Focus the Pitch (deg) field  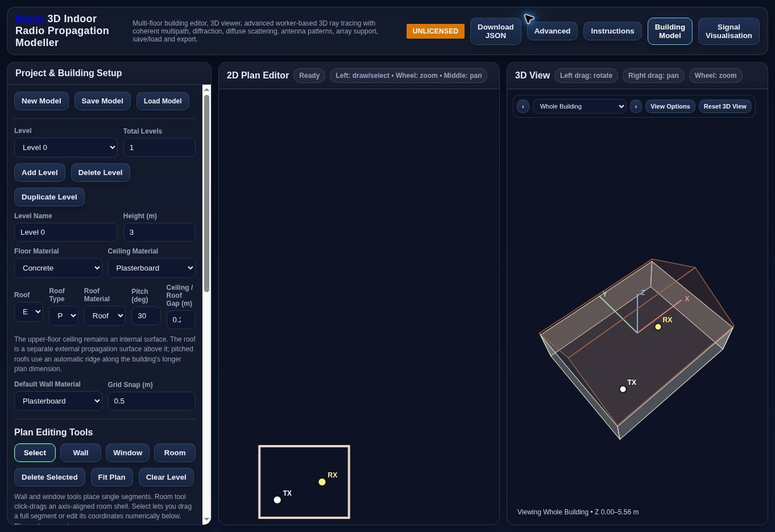(x=146, y=315)
